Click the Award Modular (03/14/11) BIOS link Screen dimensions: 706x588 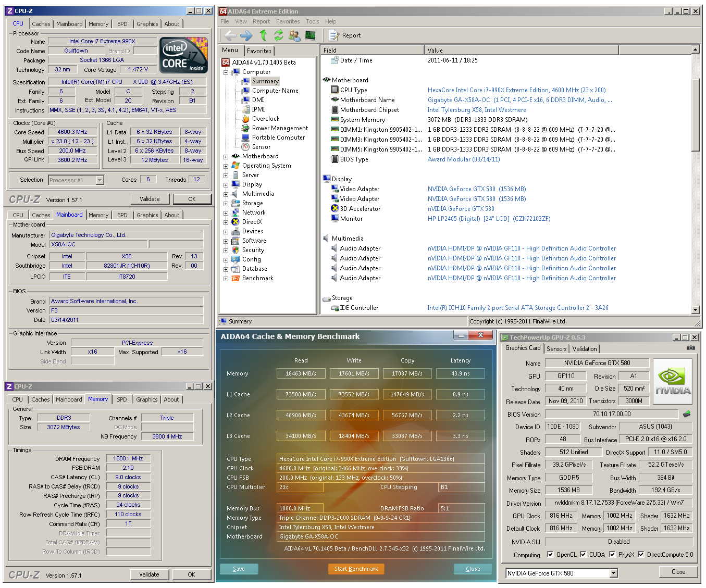tap(464, 159)
